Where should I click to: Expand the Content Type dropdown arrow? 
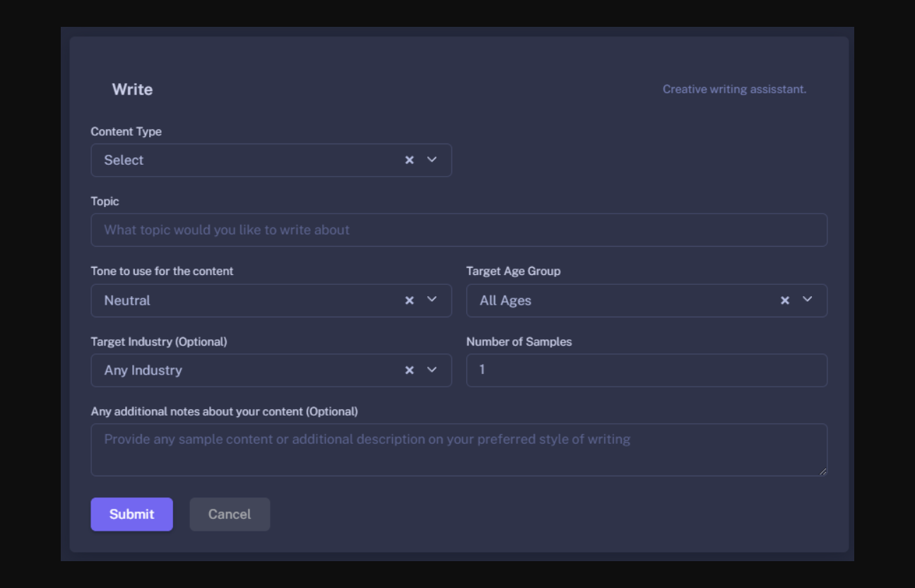[432, 160]
